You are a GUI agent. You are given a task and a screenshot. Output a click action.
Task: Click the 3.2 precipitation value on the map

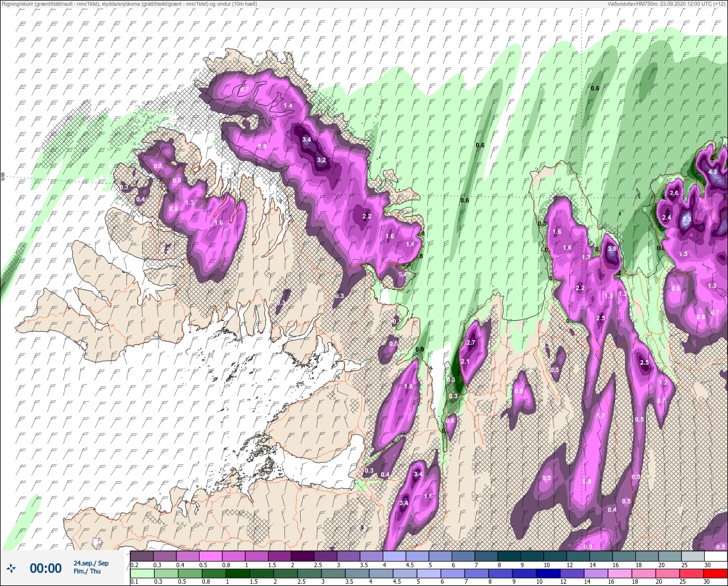point(321,160)
